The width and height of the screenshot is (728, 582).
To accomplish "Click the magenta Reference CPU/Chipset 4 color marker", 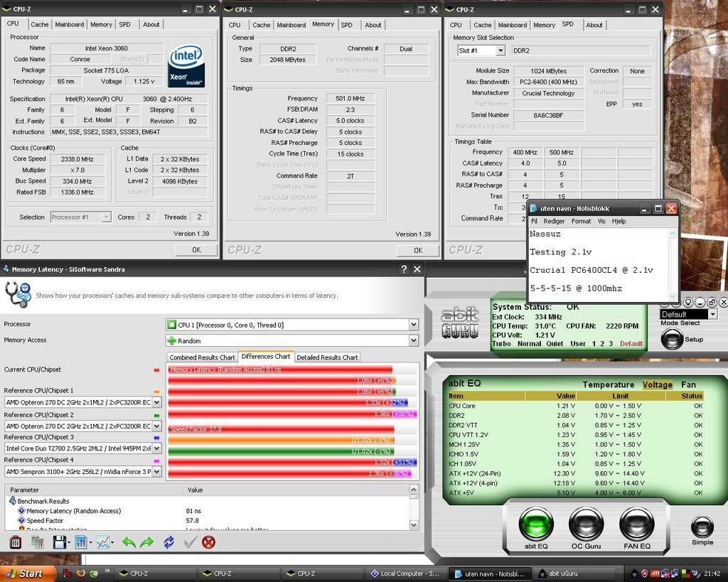I will tap(156, 461).
